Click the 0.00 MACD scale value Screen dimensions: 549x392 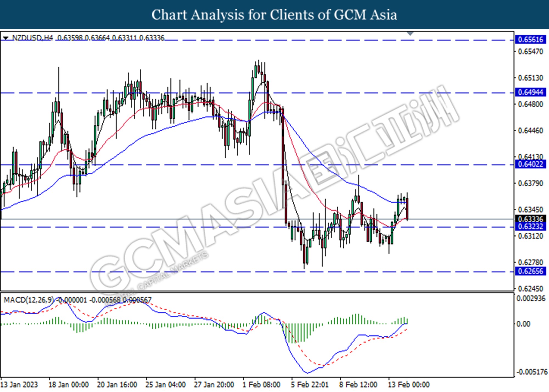tap(523, 324)
